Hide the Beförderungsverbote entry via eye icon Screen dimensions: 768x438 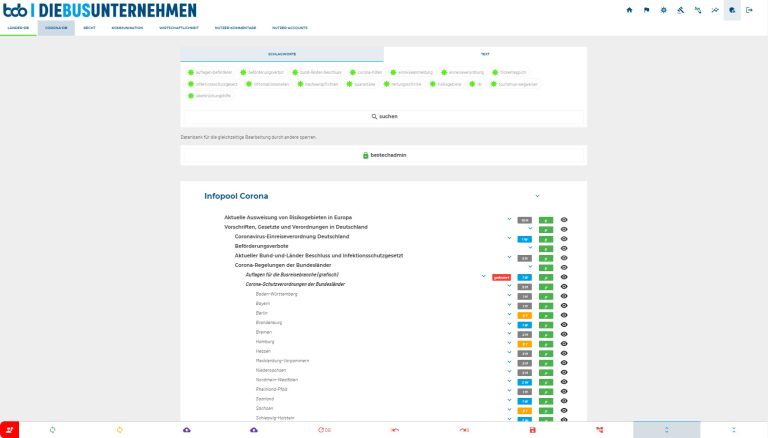point(565,246)
